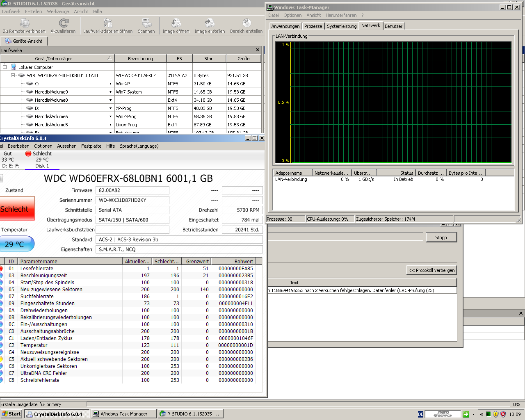Click the yellow security shield tray icon

click(495, 414)
